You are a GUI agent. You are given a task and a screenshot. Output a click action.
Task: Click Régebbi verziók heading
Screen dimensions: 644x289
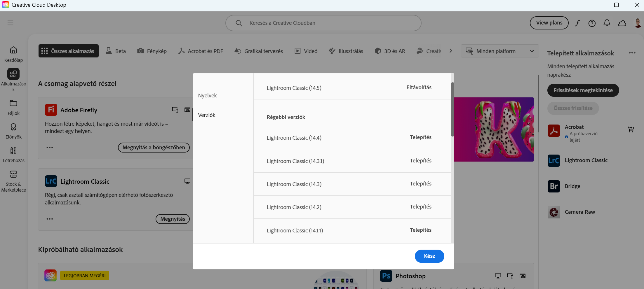(286, 117)
